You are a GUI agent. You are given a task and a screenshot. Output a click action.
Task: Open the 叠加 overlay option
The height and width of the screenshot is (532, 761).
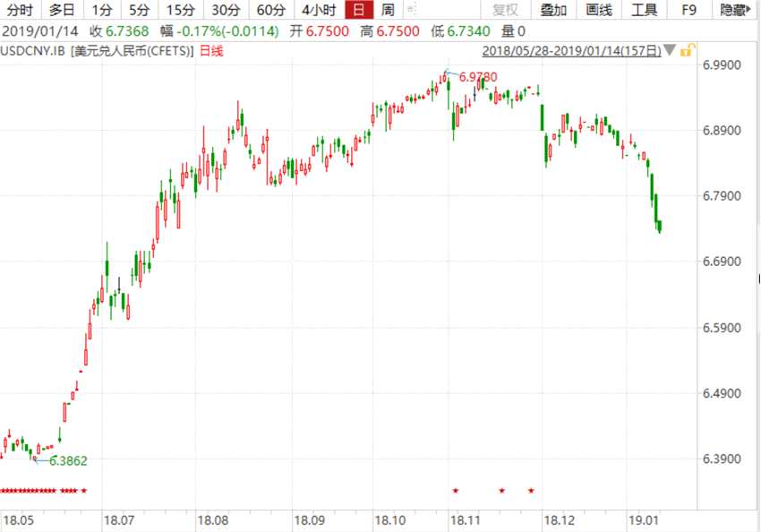[x=553, y=10]
